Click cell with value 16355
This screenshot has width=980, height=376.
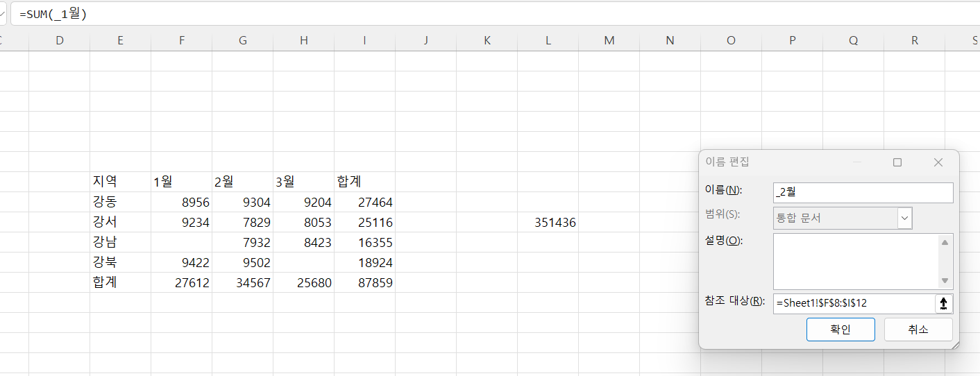coord(365,243)
